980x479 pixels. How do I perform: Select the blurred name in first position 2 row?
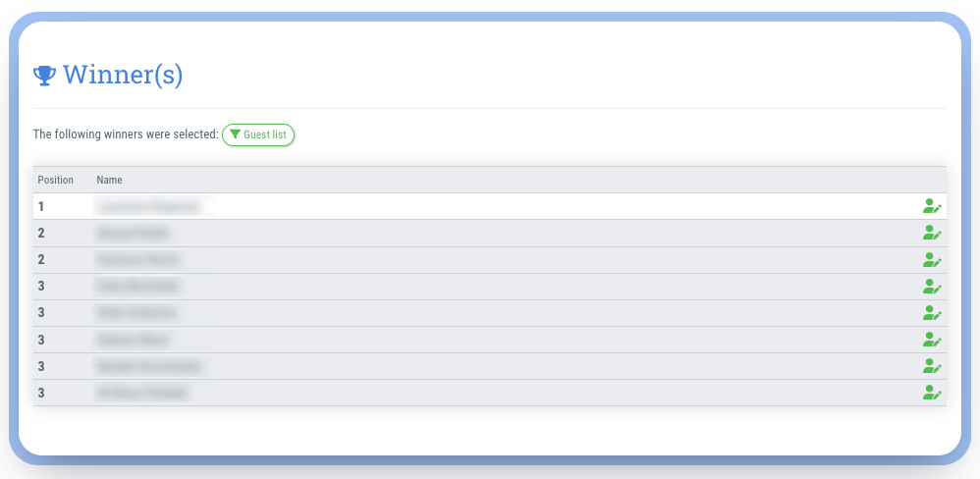(133, 233)
